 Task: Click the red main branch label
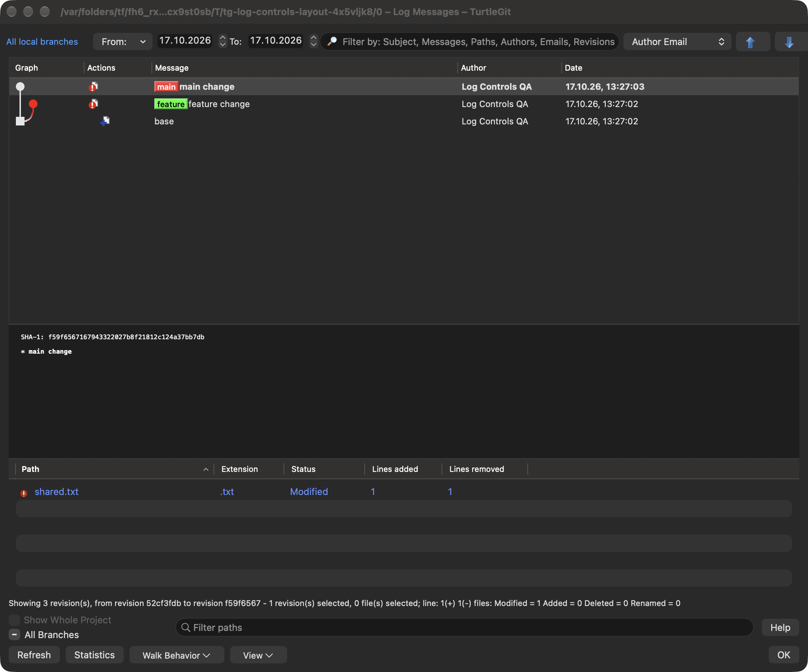166,87
